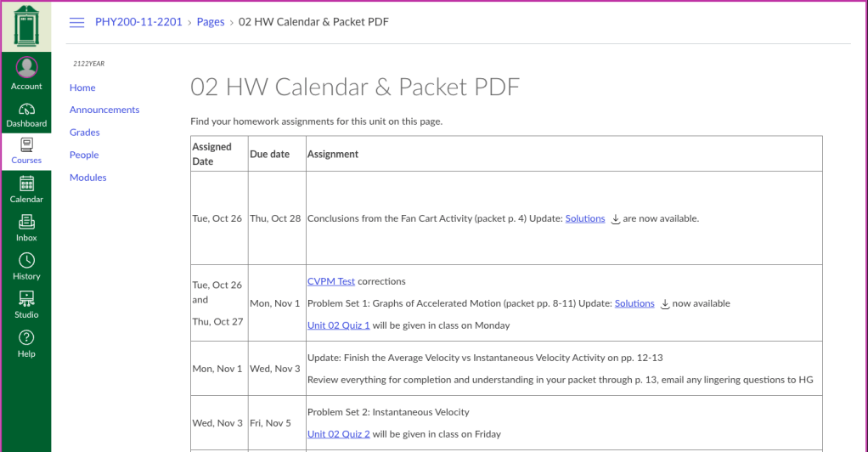Open the Unit 02 Quiz 1 link
Image resolution: width=868 pixels, height=452 pixels.
(x=338, y=325)
